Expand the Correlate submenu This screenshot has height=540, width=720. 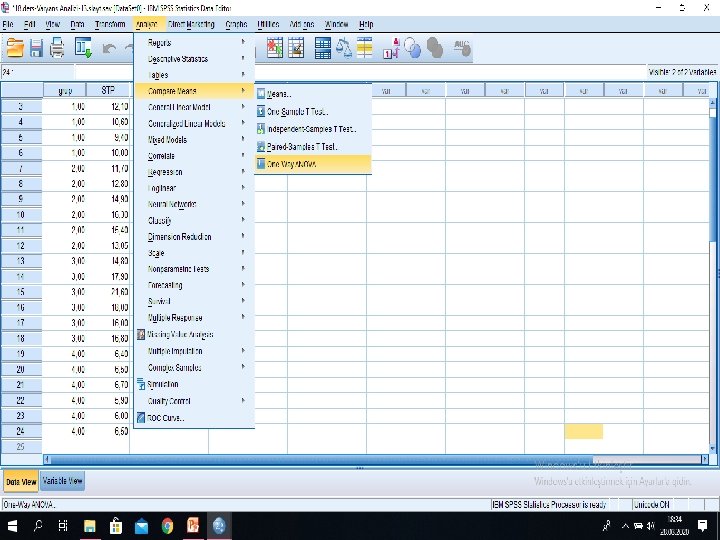195,156
